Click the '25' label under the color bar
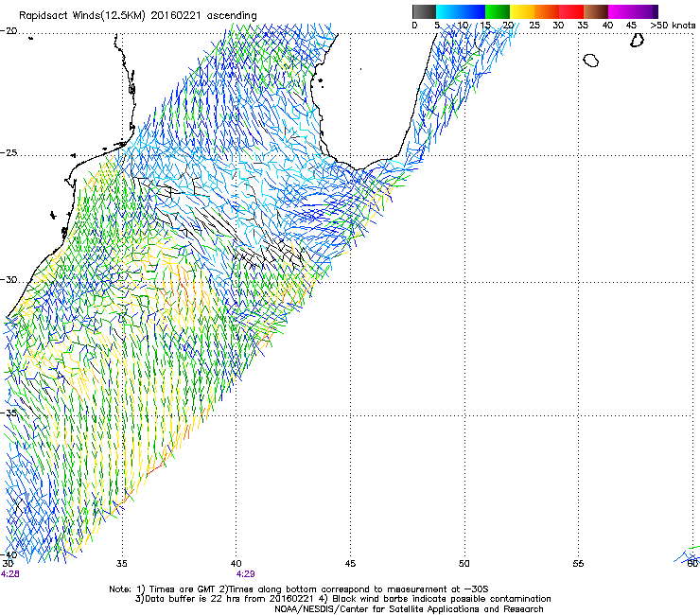The height and width of the screenshot is (615, 700). (x=534, y=26)
